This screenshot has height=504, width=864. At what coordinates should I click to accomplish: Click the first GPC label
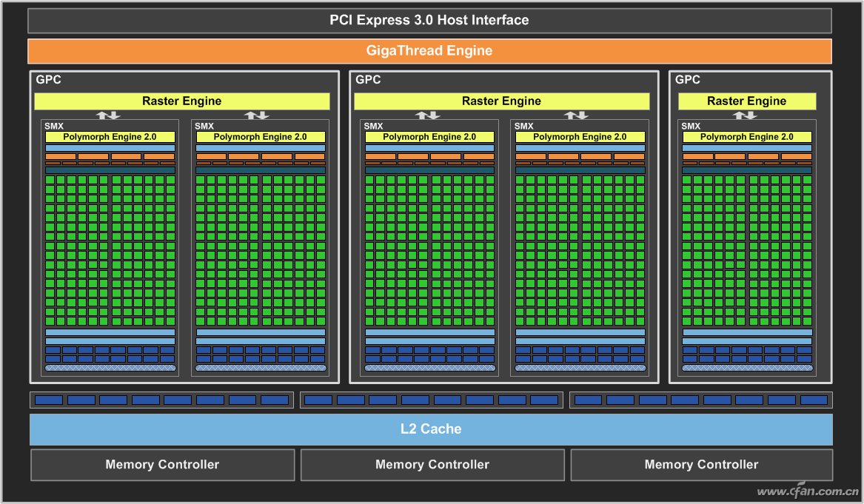(48, 80)
